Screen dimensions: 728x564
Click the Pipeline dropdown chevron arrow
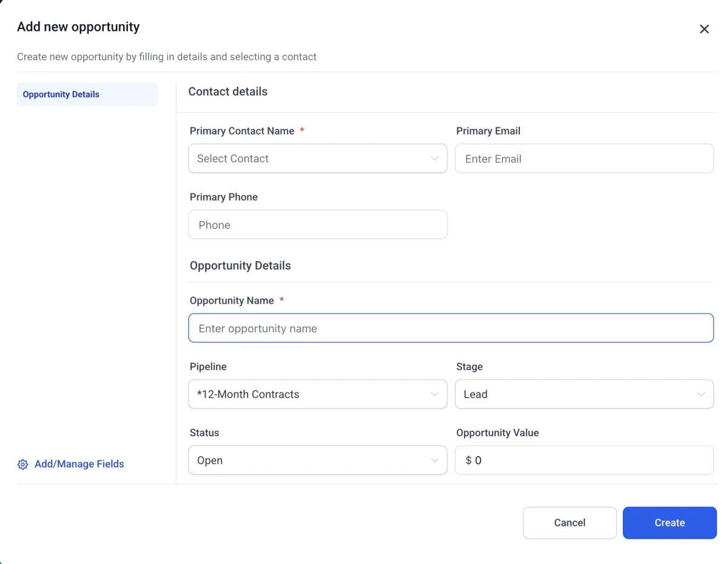pyautogui.click(x=434, y=394)
